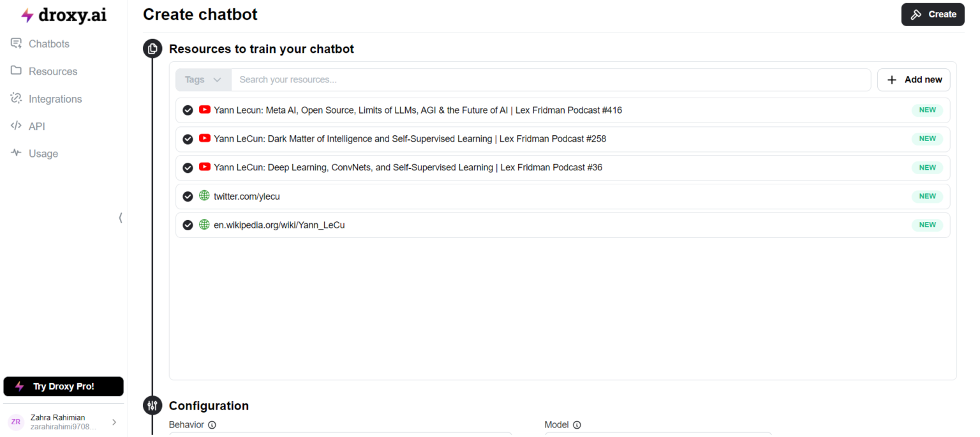The width and height of the screenshot is (980, 437).
Task: Click the droxy.ai lightning logo
Action: tap(27, 16)
